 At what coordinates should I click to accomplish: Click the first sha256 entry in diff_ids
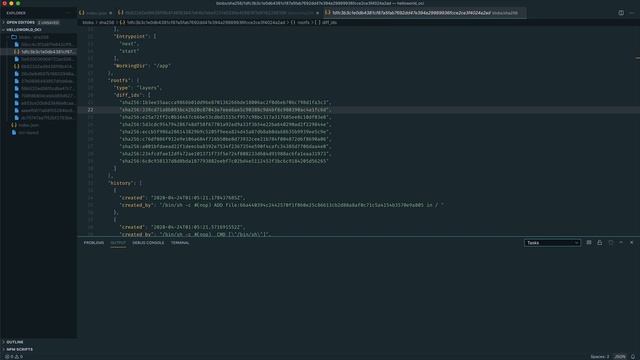(224, 102)
